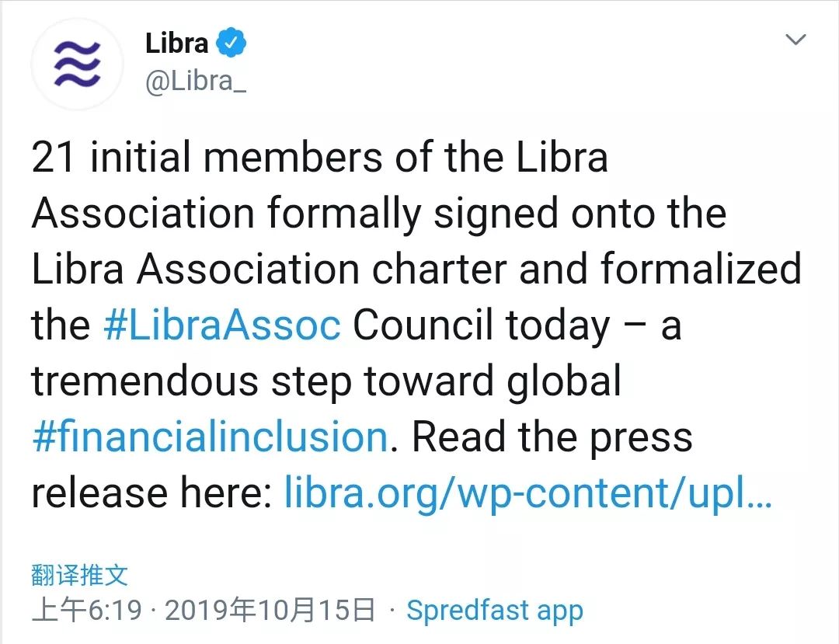Screen dimensions: 839x644
Task: Click the words 'Association formally signed onto the'
Action: click(379, 214)
